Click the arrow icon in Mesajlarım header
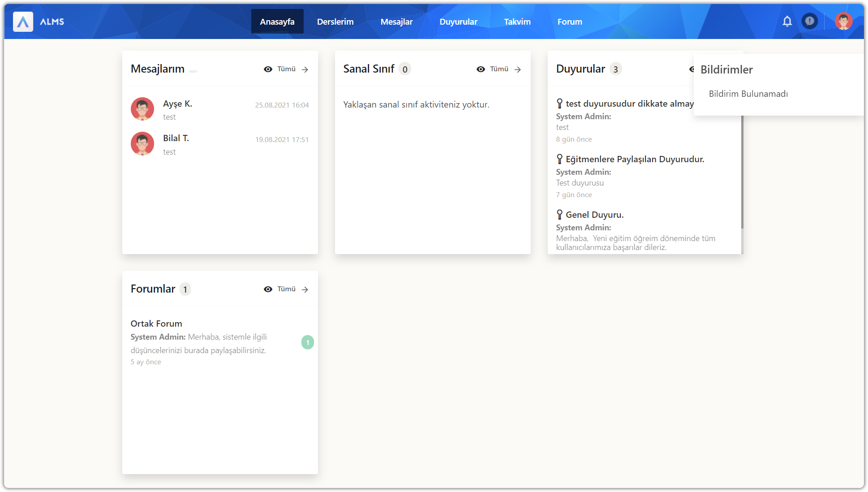Screen dimensions: 868x492 point(305,69)
